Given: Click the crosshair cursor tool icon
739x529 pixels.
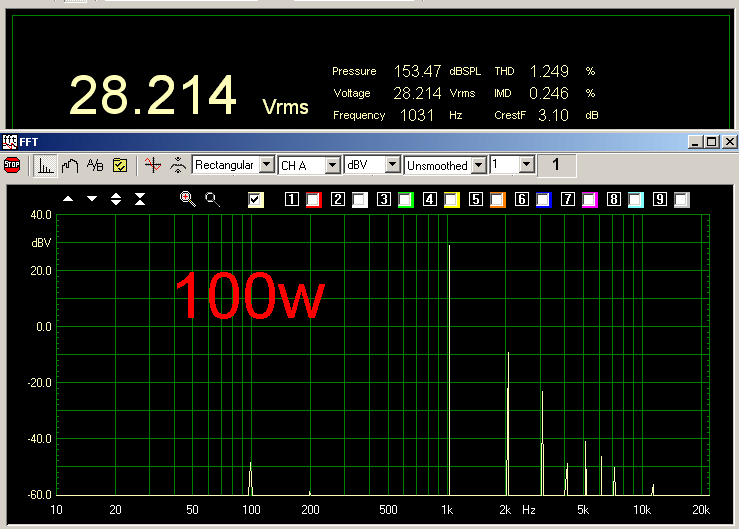Looking at the screenshot, I should [x=152, y=165].
